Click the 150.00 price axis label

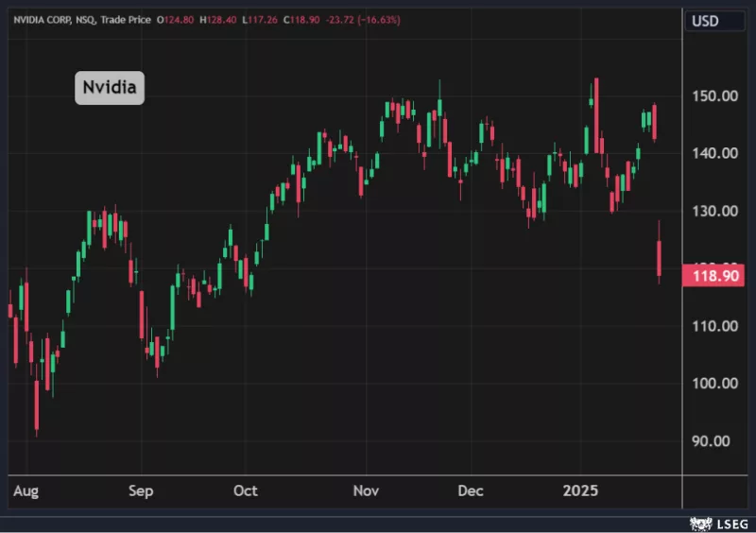714,96
